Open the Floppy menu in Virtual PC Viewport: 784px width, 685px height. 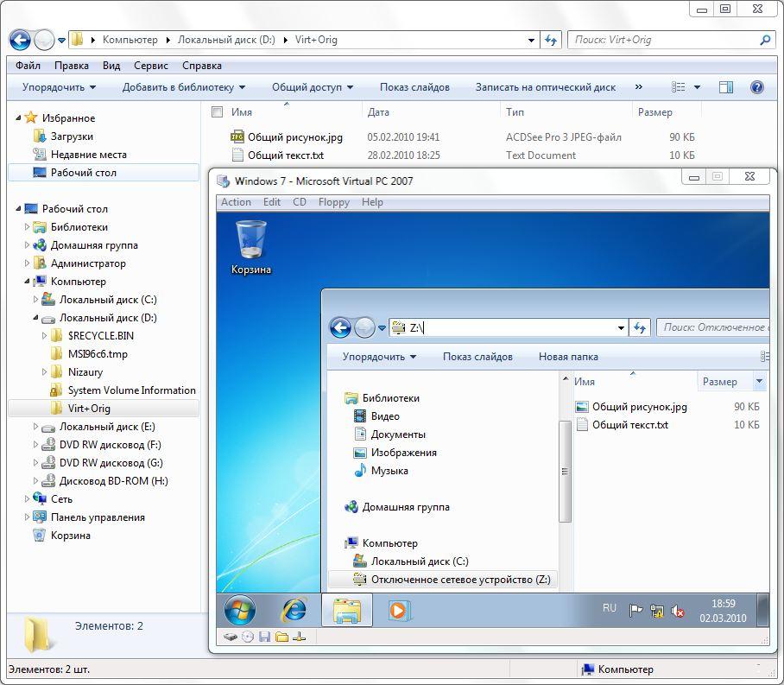point(333,202)
